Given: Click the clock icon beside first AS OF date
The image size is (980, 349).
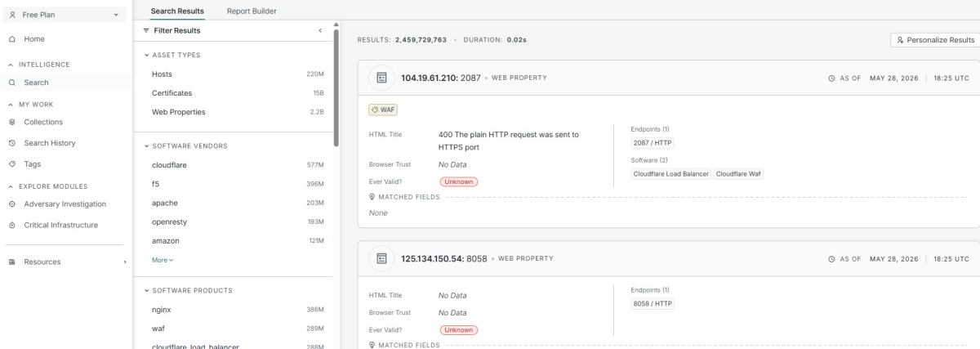Looking at the screenshot, I should (x=831, y=78).
